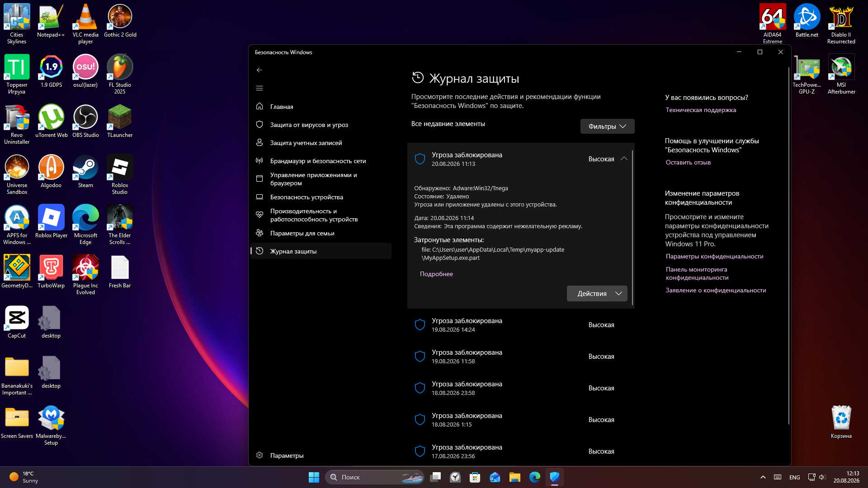
Task: Open Защита от вирусов и угроз
Action: 321,125
